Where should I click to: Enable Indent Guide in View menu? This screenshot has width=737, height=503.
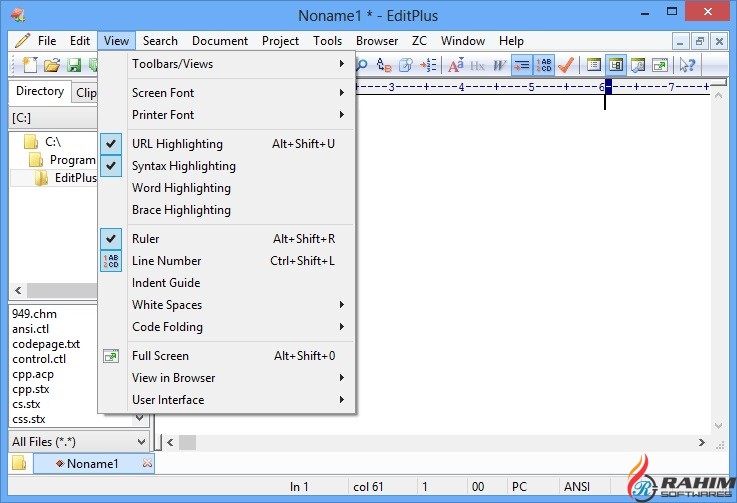point(227,283)
